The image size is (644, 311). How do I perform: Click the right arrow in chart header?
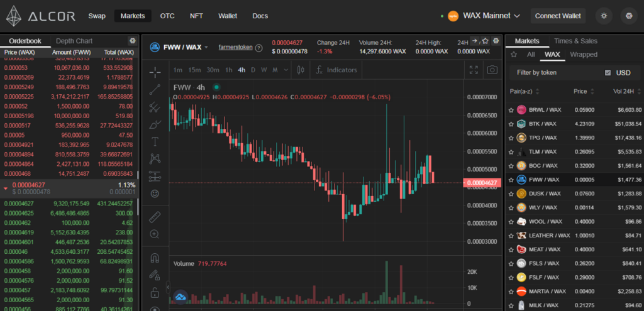474,41
